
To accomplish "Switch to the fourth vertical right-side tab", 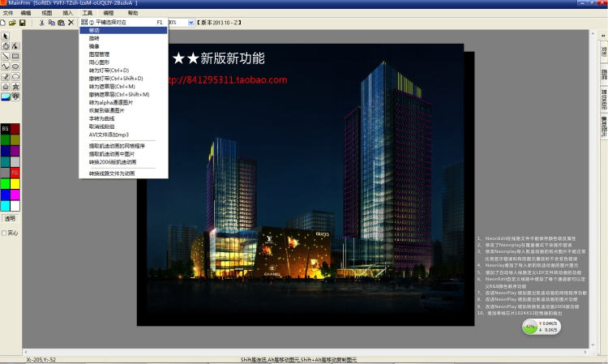I will click(604, 126).
